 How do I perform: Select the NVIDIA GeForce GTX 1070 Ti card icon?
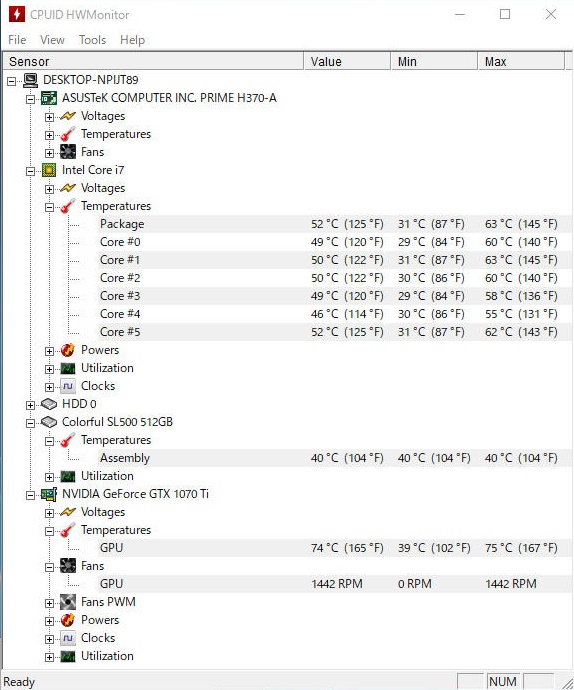click(49, 494)
